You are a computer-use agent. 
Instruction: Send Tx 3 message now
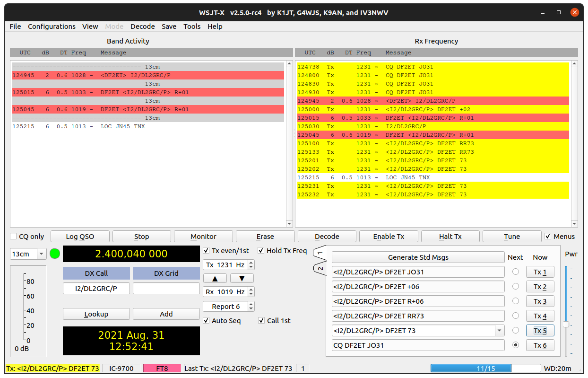[x=540, y=301]
